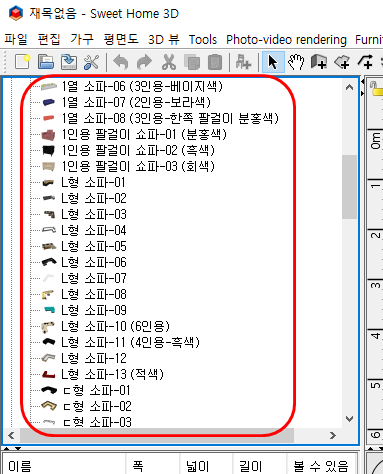Click catalog vertical scrollbar thumb

pos(349,187)
